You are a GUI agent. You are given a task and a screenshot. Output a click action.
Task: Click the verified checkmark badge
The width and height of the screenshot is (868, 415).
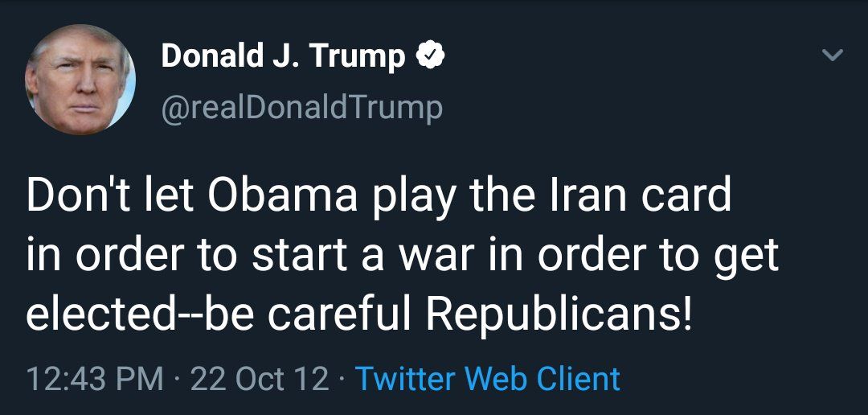tap(430, 56)
